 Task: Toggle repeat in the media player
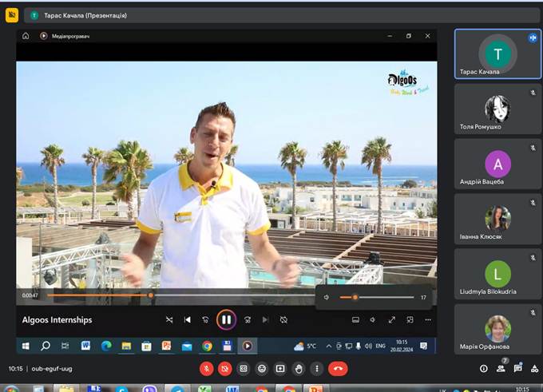click(x=283, y=319)
